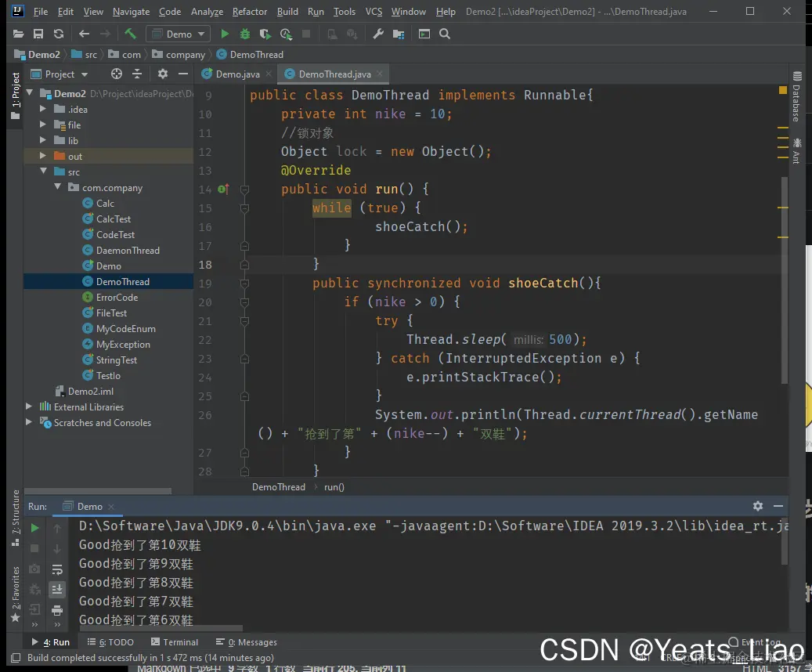Click run() in editor breadcrumb
The image size is (812, 672).
(x=334, y=487)
